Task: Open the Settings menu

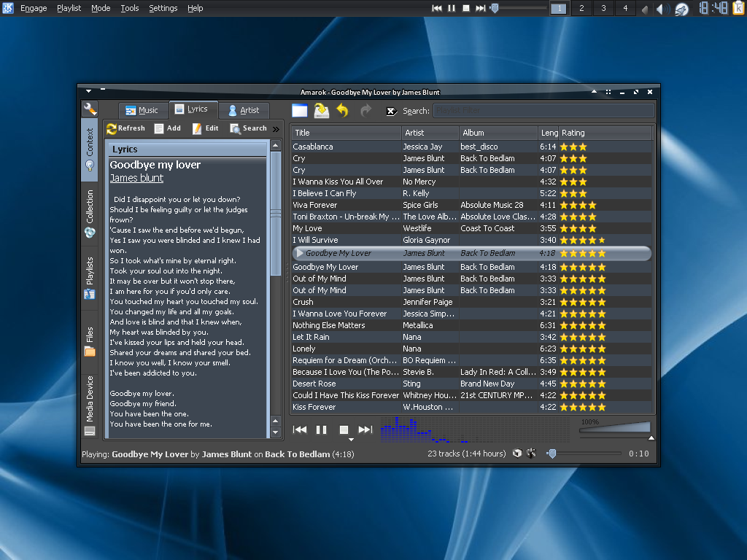Action: (163, 8)
